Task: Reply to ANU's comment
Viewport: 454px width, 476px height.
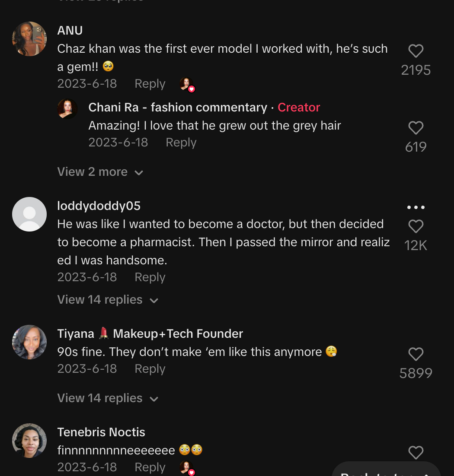Action: coord(150,83)
